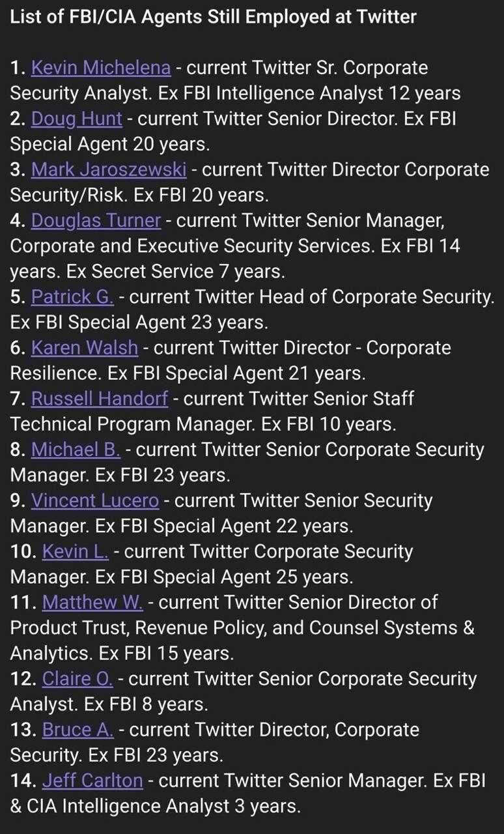Click the Michael B. link
This screenshot has height=834, width=504.
click(x=76, y=450)
